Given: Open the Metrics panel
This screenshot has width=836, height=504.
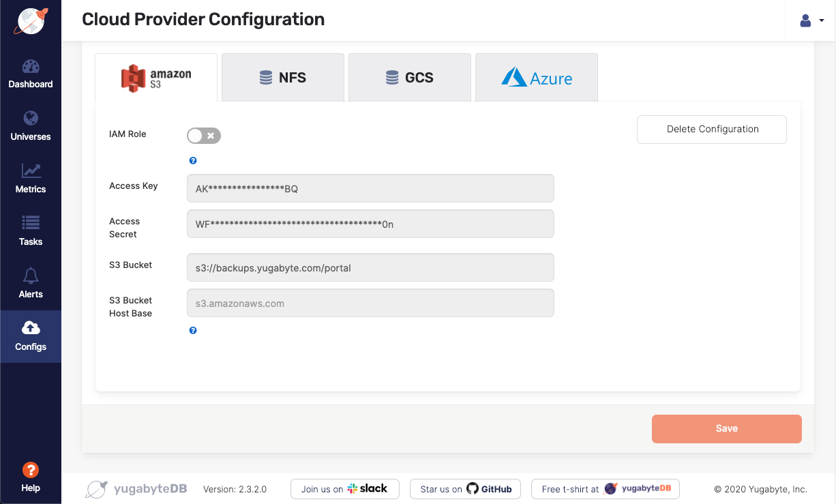Looking at the screenshot, I should point(31,179).
